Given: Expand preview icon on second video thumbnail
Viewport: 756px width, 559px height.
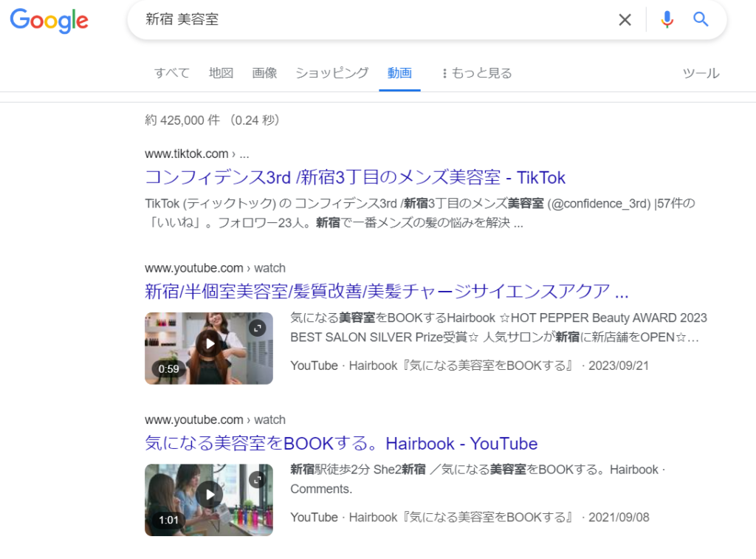Looking at the screenshot, I should tap(256, 479).
